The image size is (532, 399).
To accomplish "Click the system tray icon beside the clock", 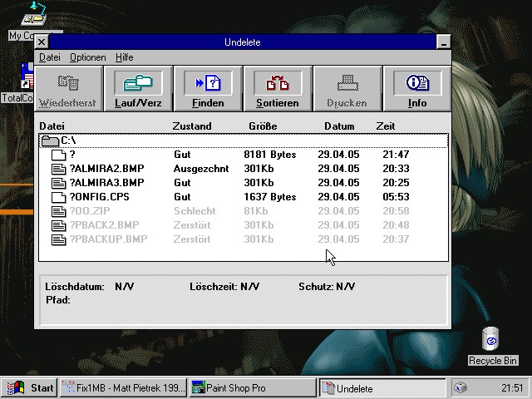I will (461, 387).
